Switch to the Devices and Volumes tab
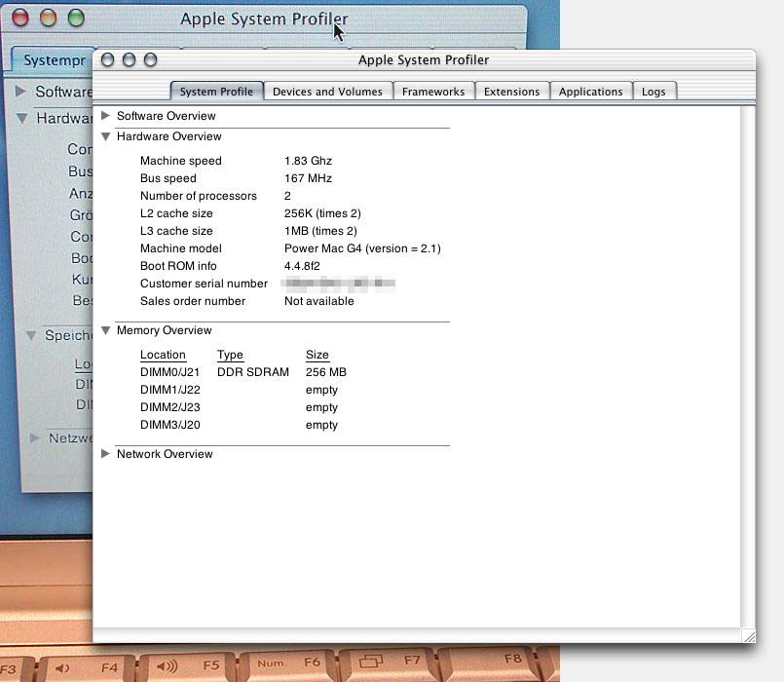 327,92
